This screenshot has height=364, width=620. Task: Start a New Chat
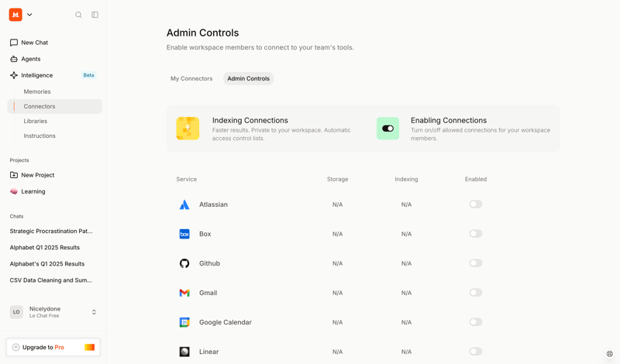pos(34,43)
